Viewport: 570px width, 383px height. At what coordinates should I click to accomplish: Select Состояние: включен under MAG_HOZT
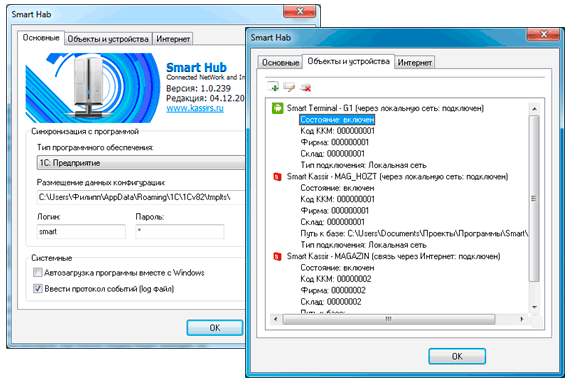pos(337,188)
